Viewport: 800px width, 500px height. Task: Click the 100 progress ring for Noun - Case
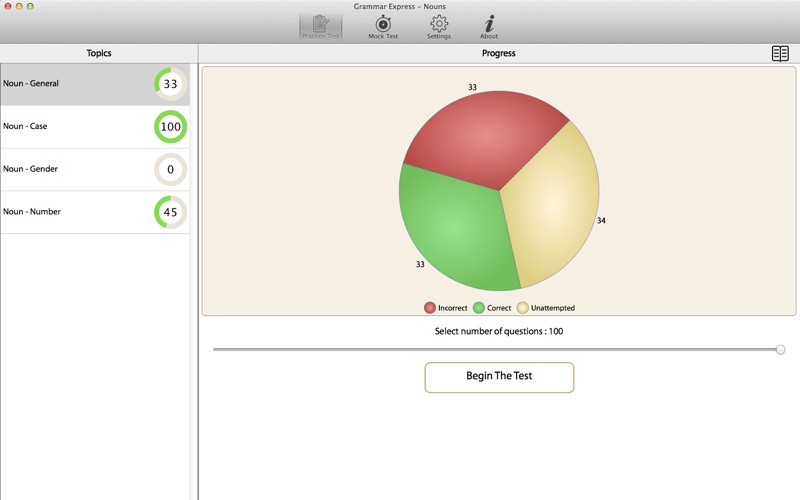click(x=170, y=127)
